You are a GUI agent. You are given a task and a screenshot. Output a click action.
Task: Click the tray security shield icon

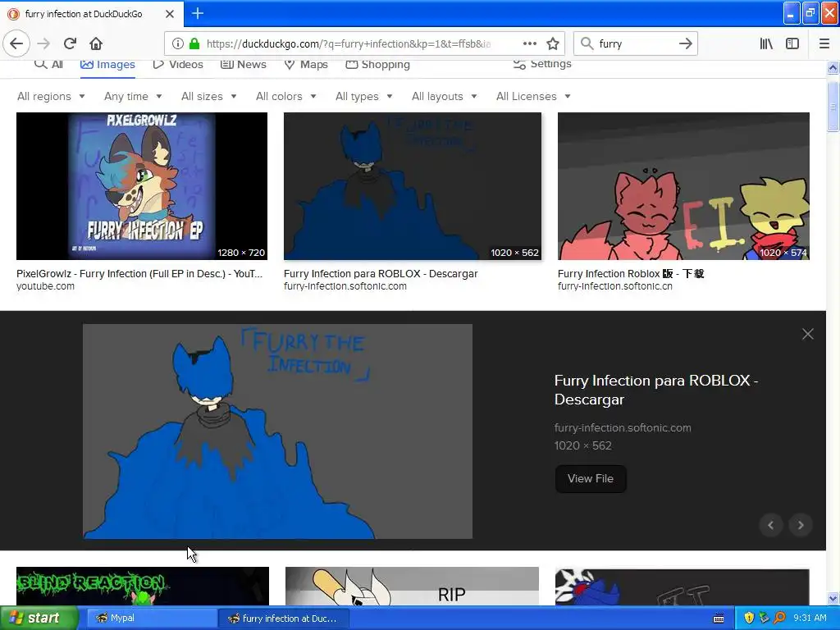click(x=749, y=618)
